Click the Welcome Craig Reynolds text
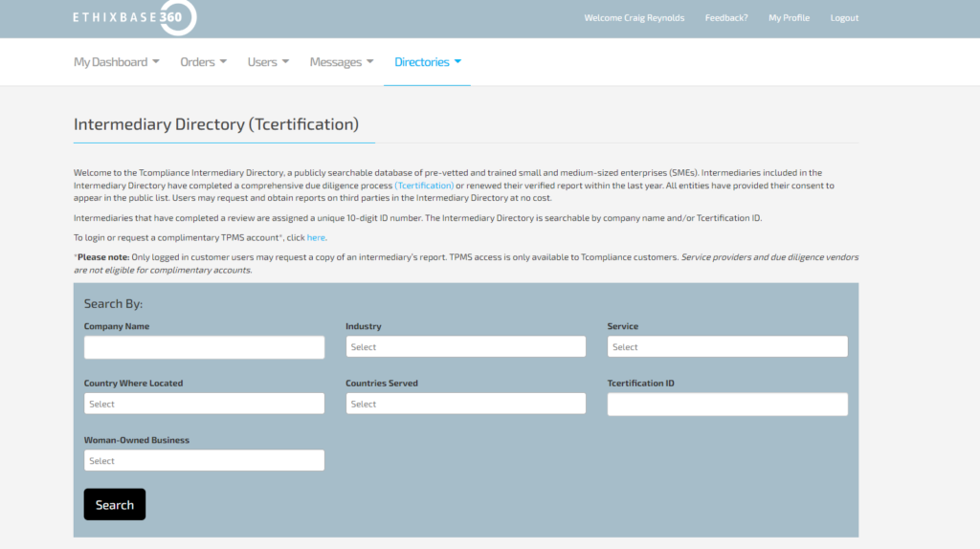Image resolution: width=980 pixels, height=549 pixels. coord(634,17)
